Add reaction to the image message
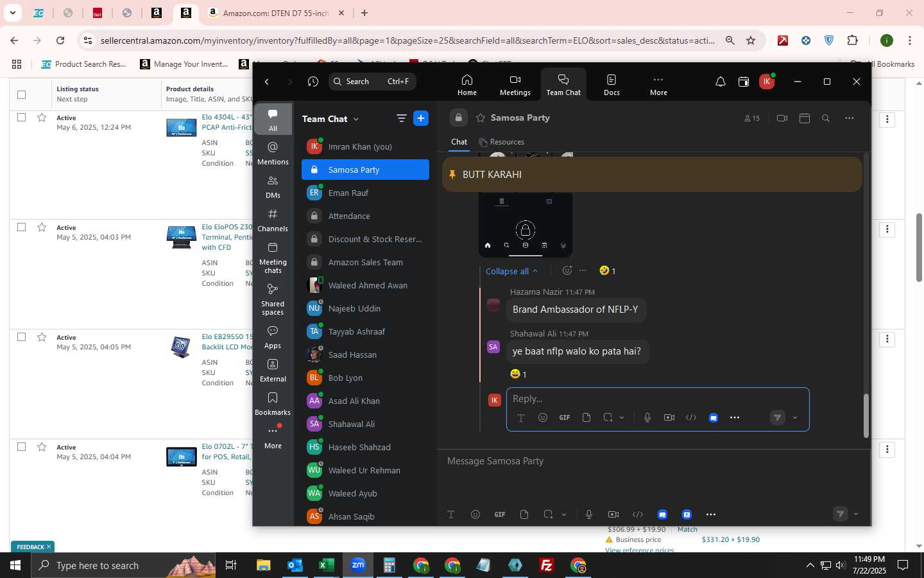The height and width of the screenshot is (578, 924). (567, 270)
